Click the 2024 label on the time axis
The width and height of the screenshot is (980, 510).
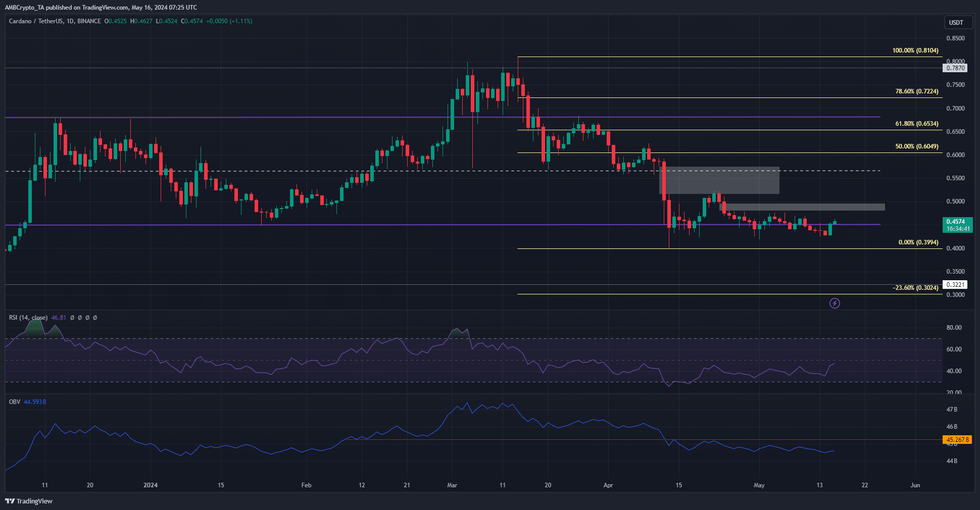(151, 485)
